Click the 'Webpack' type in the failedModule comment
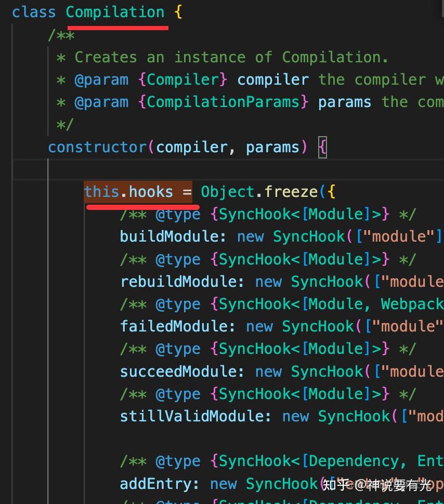Image resolution: width=444 pixels, height=504 pixels. [x=412, y=304]
